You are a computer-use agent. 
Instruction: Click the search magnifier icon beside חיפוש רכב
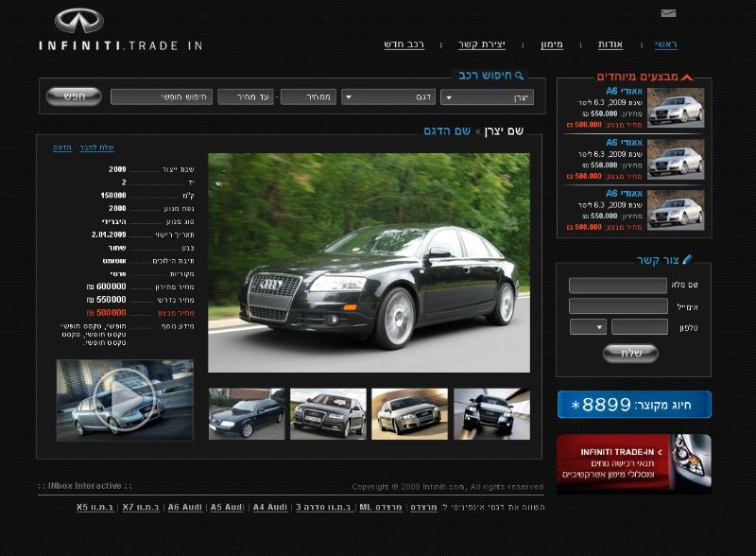pos(519,76)
